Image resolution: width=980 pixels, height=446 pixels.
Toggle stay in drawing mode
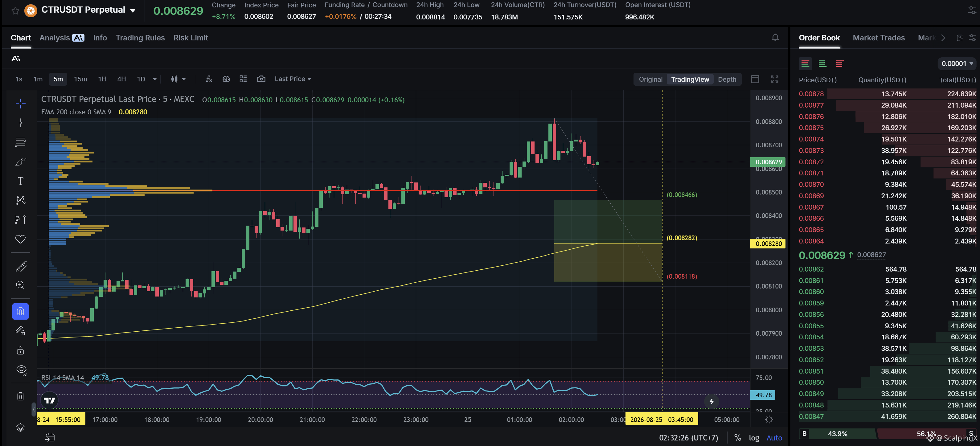(21, 331)
